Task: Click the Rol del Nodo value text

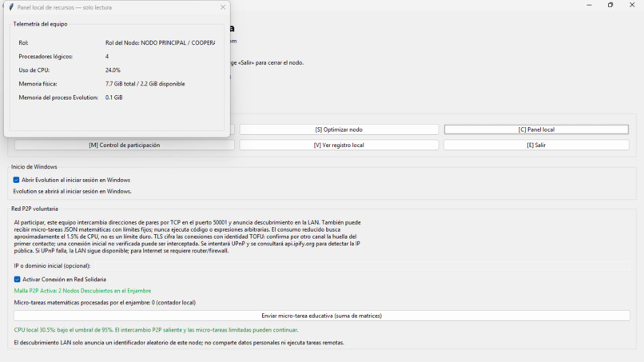Action: (x=160, y=42)
